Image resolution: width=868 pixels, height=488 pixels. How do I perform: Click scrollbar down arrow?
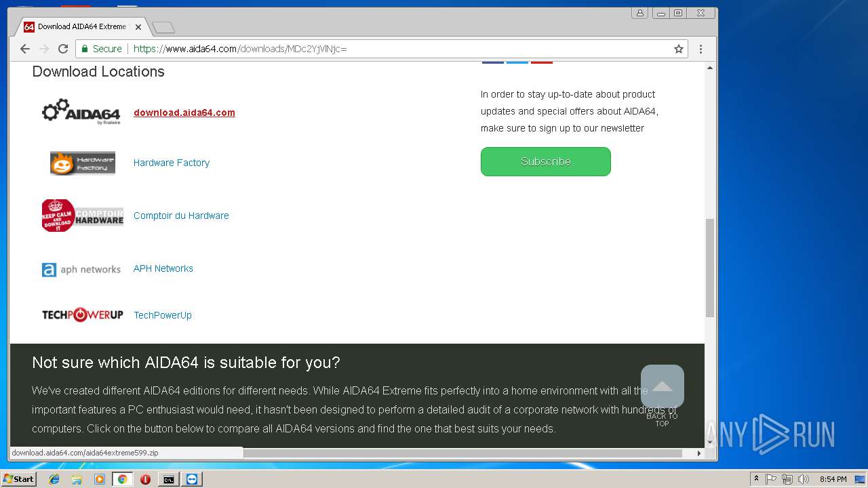(710, 442)
